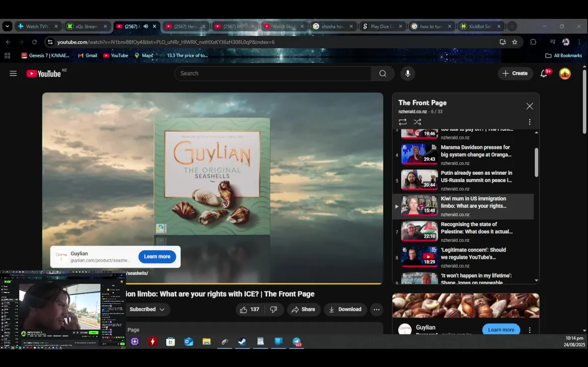Open the tab search dropdown arrow
Viewport: 588px width, 367px height.
coord(7,27)
